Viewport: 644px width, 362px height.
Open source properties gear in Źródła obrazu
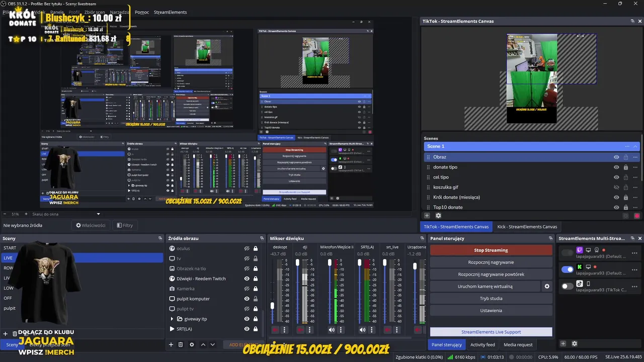tap(192, 344)
